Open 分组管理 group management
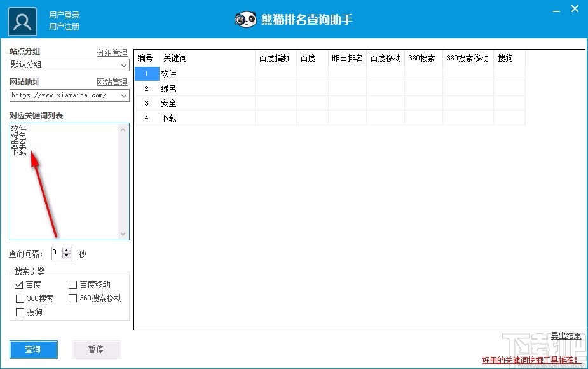 pyautogui.click(x=113, y=52)
